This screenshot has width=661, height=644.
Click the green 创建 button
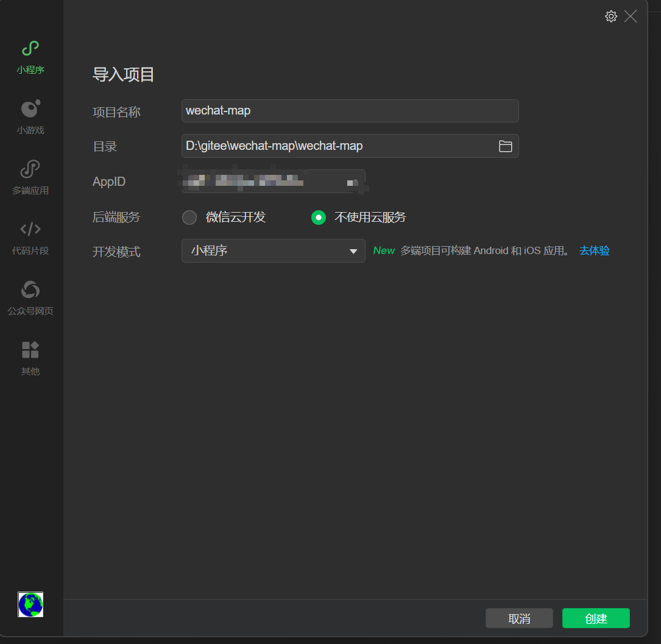click(596, 618)
